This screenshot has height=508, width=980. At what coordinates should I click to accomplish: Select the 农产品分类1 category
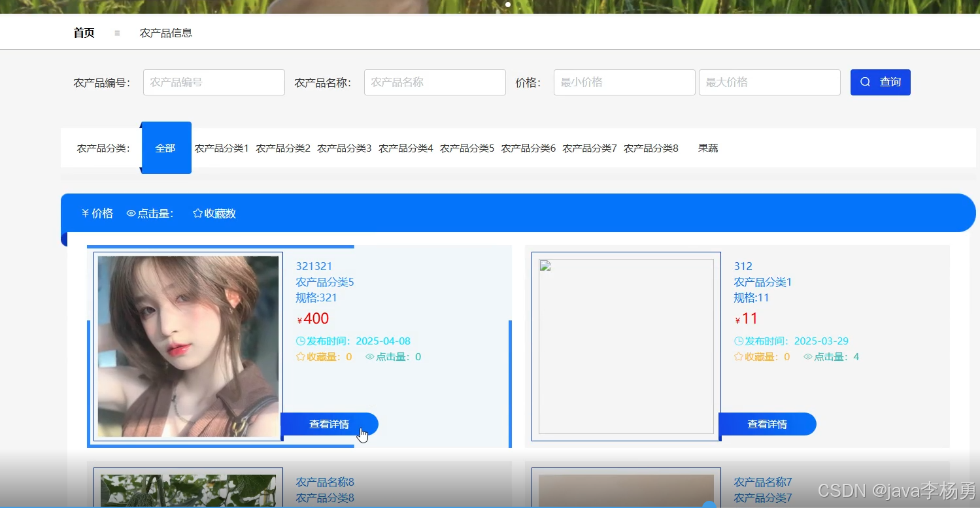(222, 148)
